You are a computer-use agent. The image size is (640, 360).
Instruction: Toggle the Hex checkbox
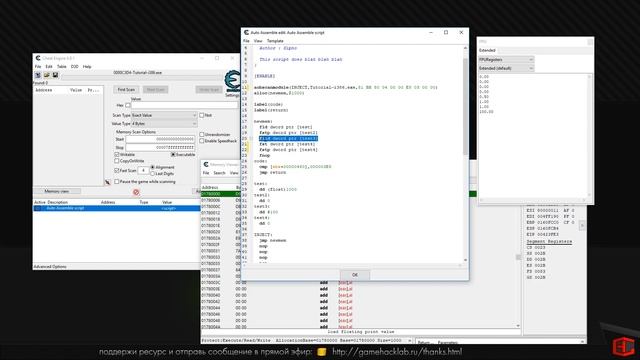[128, 105]
